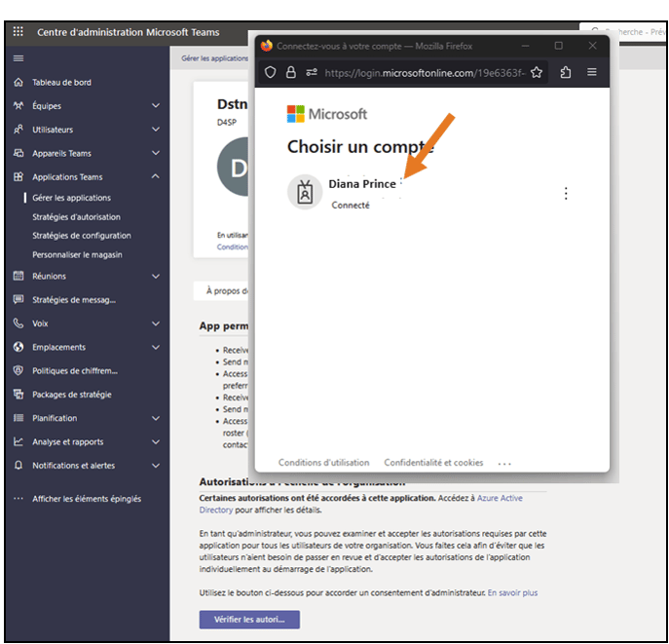Open footer more options ellipsis
669x644 pixels.
(504, 464)
